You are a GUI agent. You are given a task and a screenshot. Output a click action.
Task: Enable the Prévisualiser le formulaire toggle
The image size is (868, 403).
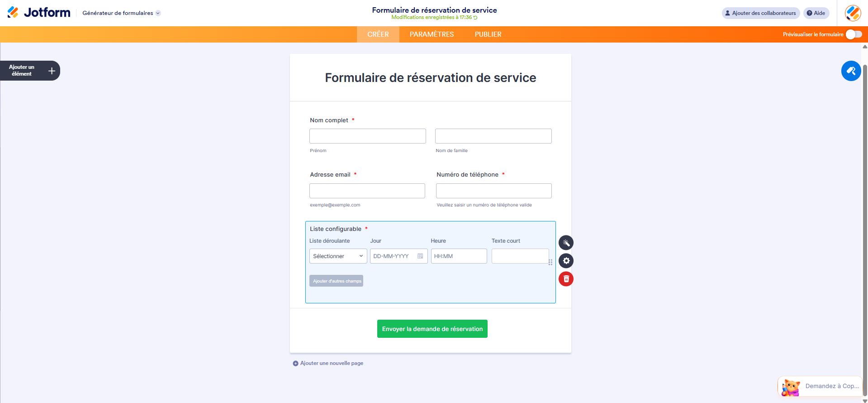(854, 34)
